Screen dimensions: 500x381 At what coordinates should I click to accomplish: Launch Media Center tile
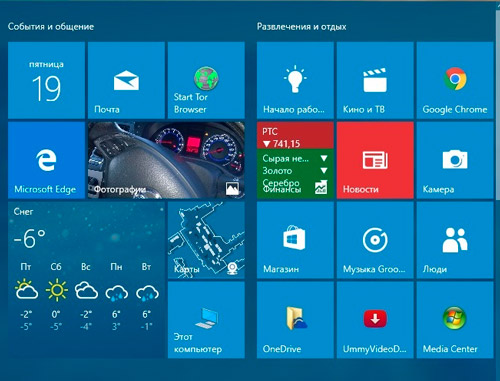pyautogui.click(x=455, y=320)
